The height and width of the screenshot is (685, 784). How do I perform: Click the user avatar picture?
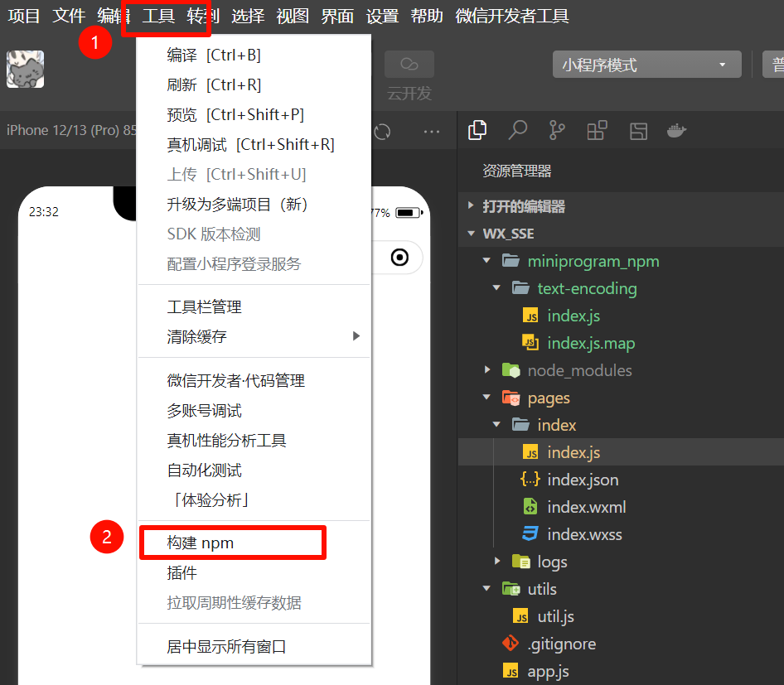[25, 69]
